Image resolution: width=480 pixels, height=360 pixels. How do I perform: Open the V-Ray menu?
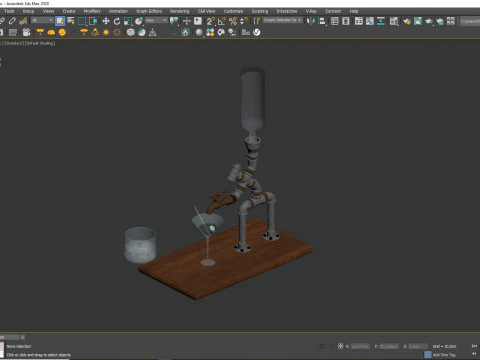click(311, 11)
